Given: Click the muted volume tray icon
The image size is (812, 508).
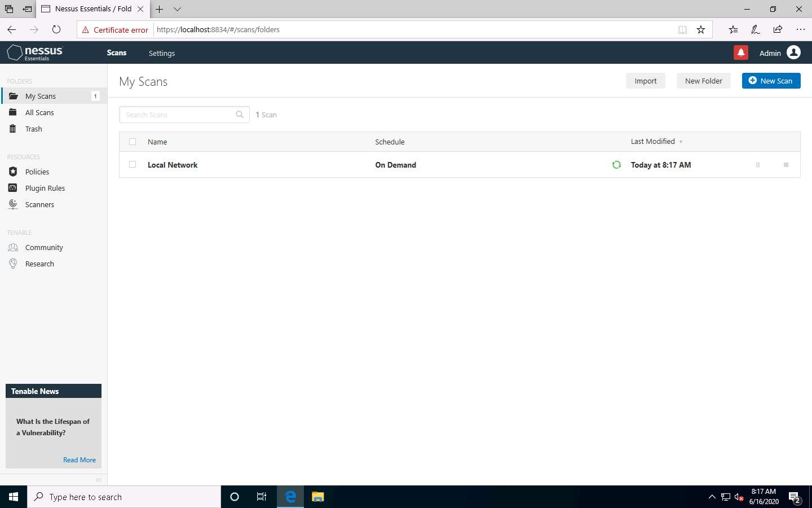Looking at the screenshot, I should 739,497.
